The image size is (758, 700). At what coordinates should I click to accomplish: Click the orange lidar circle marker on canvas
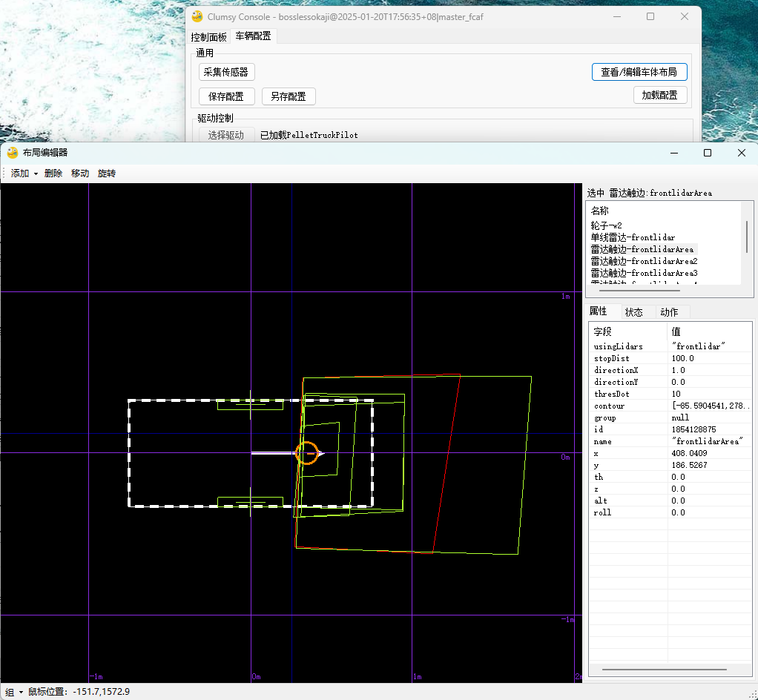pyautogui.click(x=307, y=453)
